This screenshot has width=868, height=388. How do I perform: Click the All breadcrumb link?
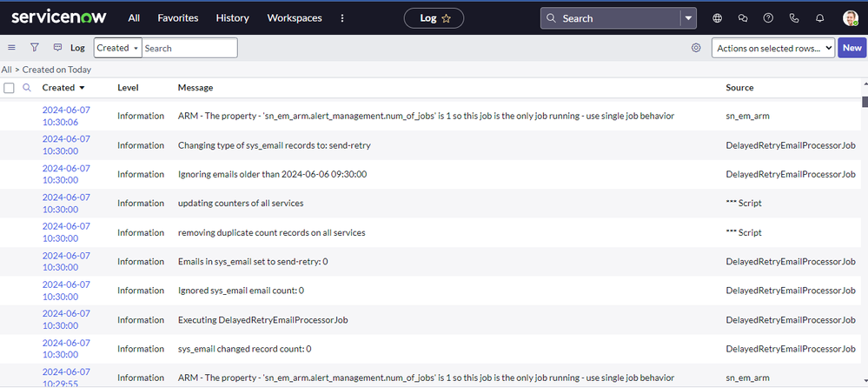pos(6,70)
